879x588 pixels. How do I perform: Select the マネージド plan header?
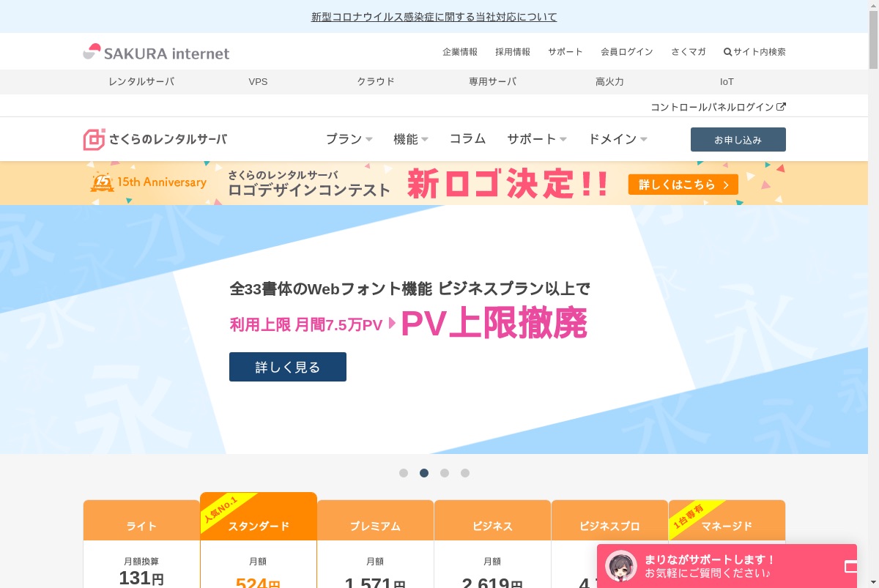pos(727,521)
